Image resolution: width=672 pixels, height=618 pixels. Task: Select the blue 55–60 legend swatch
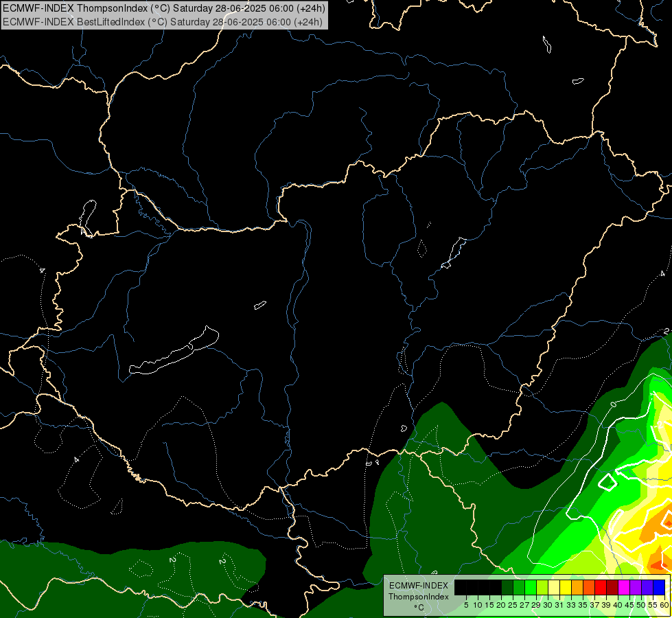pyautogui.click(x=659, y=587)
